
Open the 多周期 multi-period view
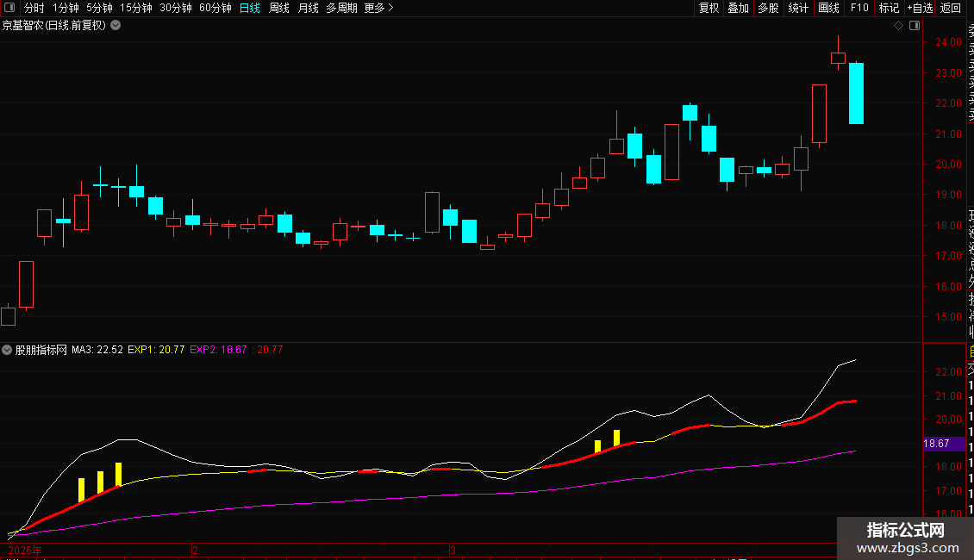point(341,8)
